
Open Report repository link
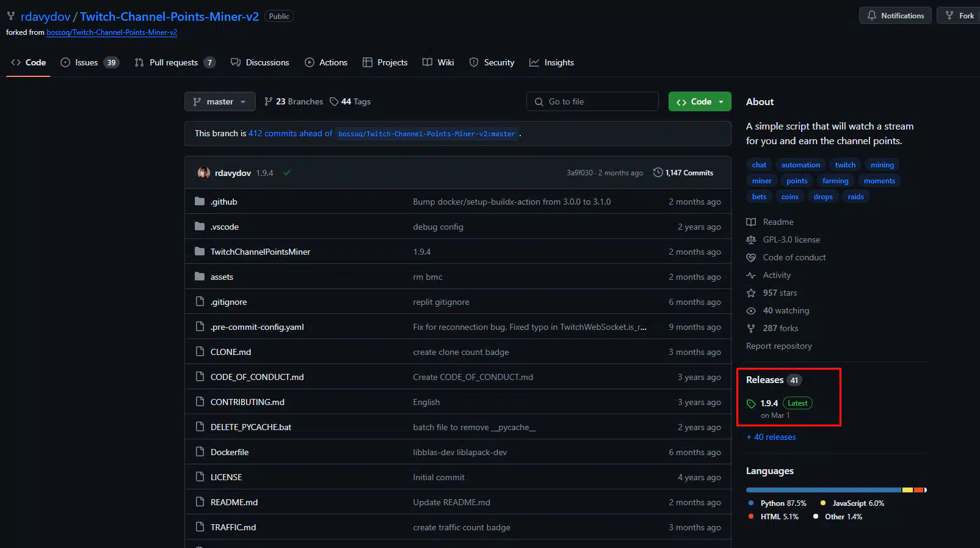pos(779,346)
